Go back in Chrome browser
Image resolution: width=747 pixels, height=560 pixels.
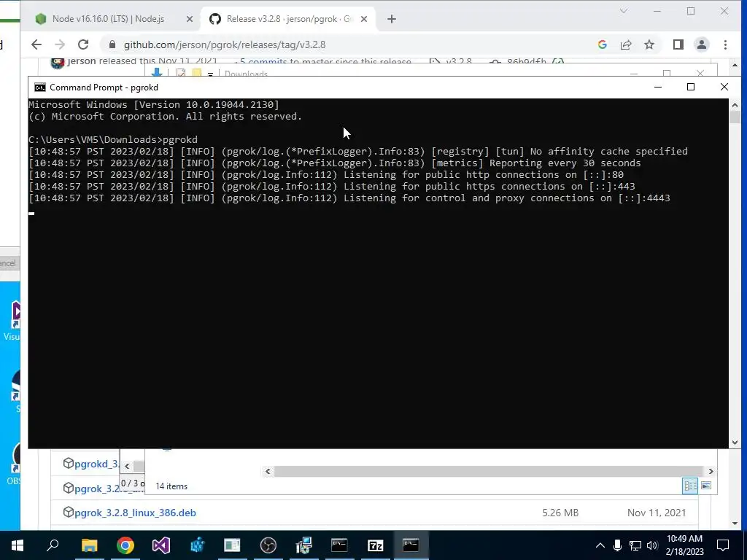[x=36, y=44]
